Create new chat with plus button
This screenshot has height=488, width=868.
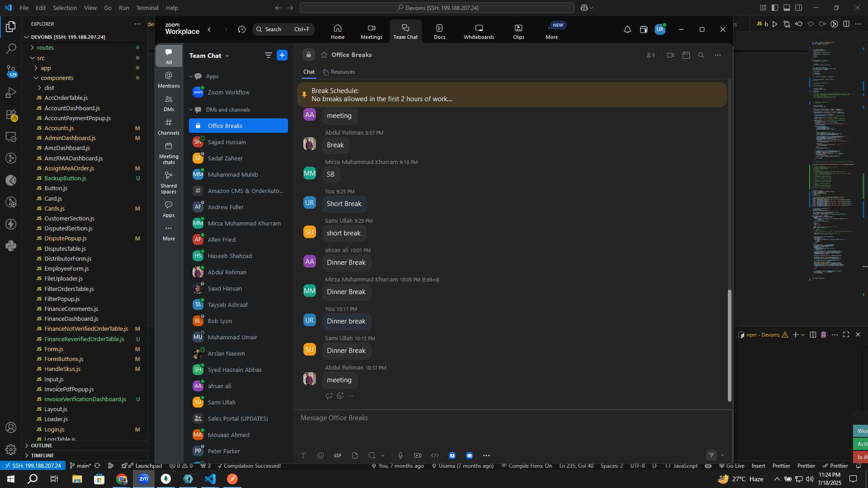pos(282,55)
